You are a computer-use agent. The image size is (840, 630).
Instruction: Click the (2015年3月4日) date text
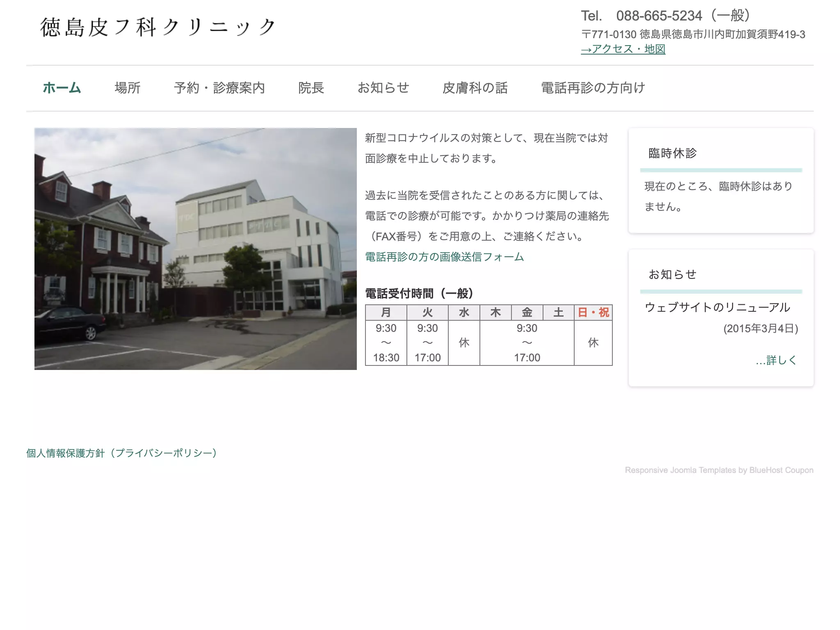coord(761,329)
